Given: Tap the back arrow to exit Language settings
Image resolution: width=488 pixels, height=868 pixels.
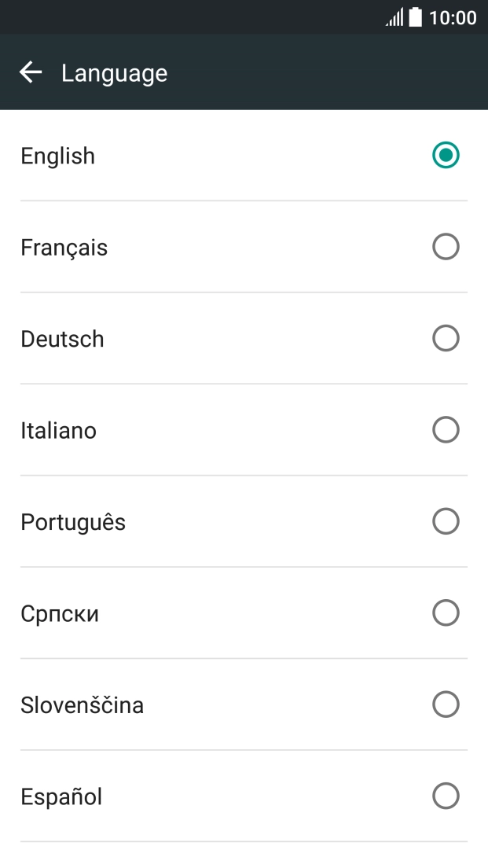Looking at the screenshot, I should pos(30,72).
